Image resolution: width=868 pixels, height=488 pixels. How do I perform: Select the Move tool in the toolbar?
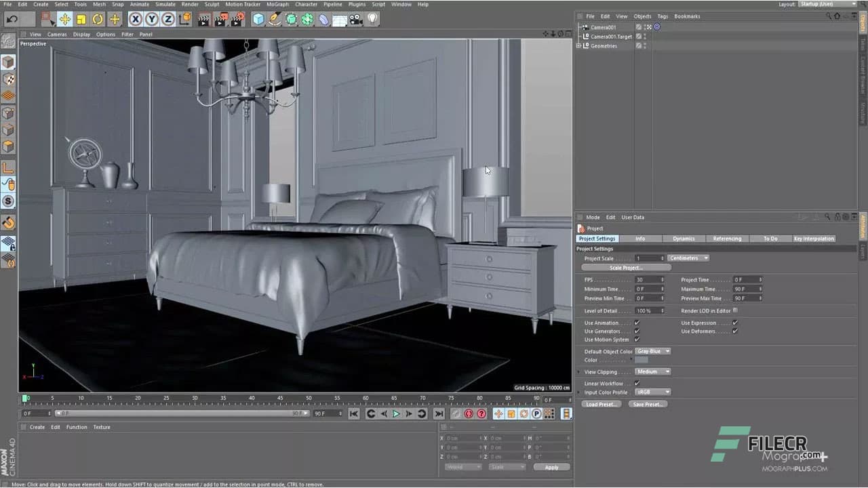[65, 19]
